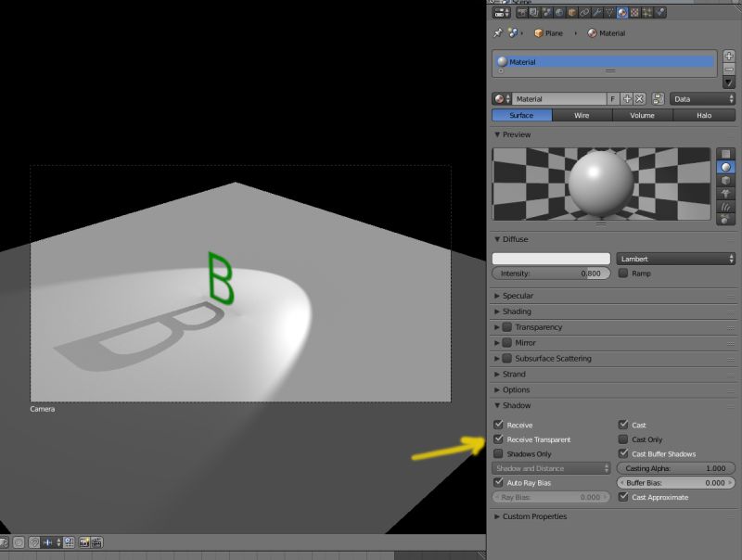742x560 pixels.
Task: Open the editor type selector dropdown
Action: point(502,13)
